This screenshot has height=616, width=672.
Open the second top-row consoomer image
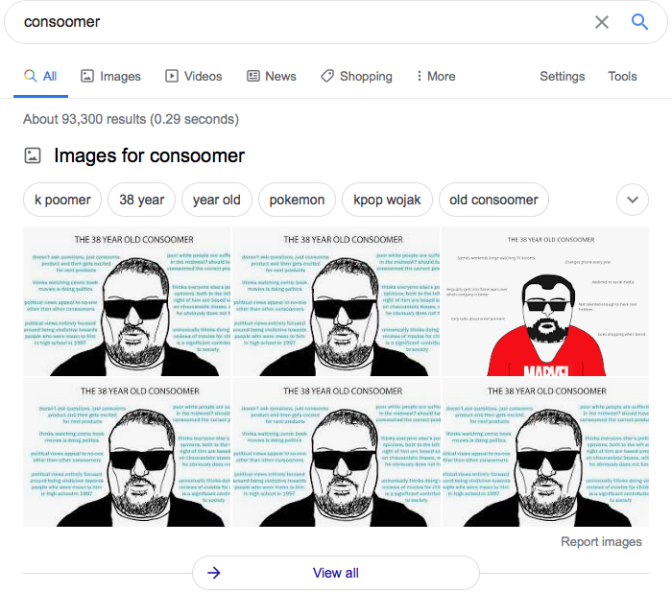point(336,301)
